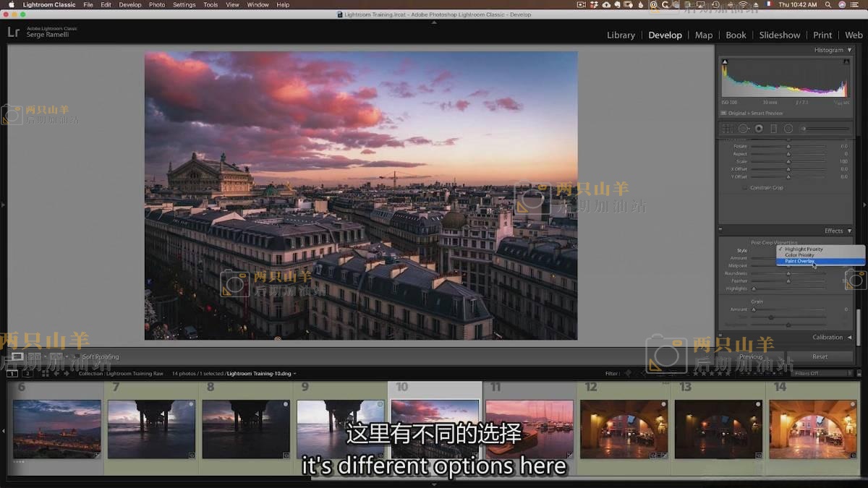This screenshot has width=868, height=488.
Task: Select filmstrip thumbnail number 12
Action: pos(624,429)
